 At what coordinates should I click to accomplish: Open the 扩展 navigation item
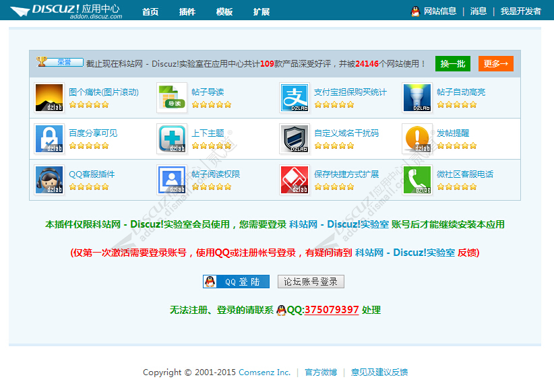261,12
